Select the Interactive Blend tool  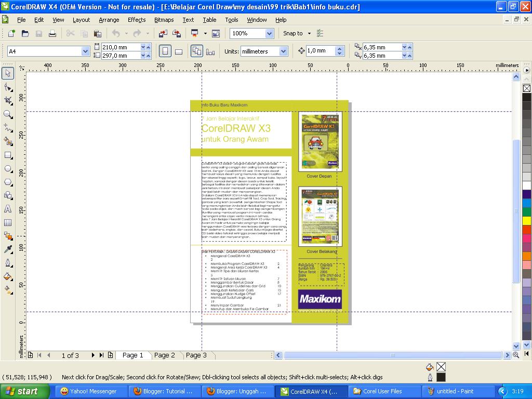tap(8, 236)
